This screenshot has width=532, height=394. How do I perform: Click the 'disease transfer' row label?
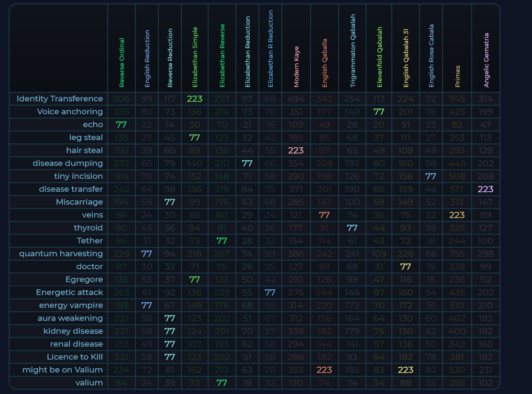[x=71, y=189]
